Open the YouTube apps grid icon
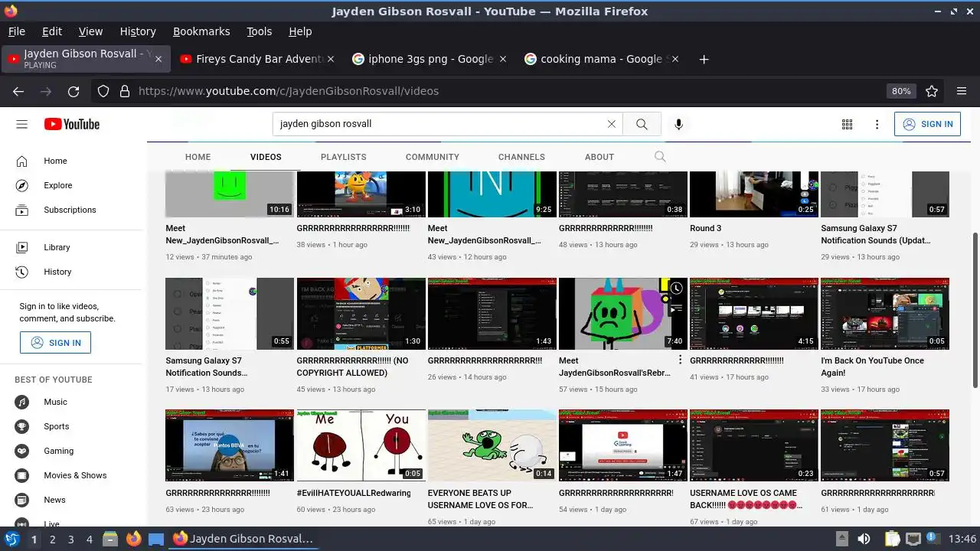This screenshot has width=980, height=551. (847, 124)
